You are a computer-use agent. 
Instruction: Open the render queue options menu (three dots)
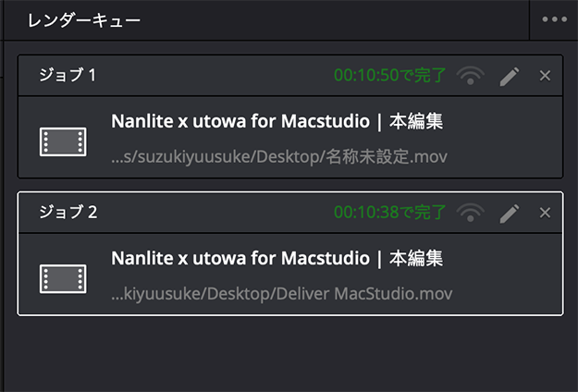[554, 19]
